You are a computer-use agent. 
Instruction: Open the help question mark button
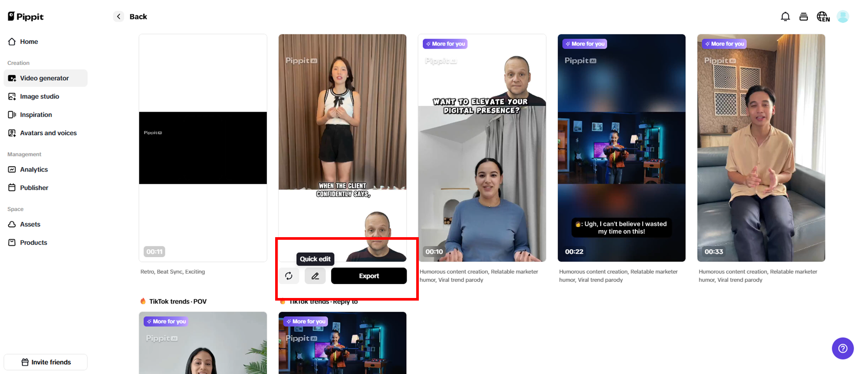pos(842,348)
